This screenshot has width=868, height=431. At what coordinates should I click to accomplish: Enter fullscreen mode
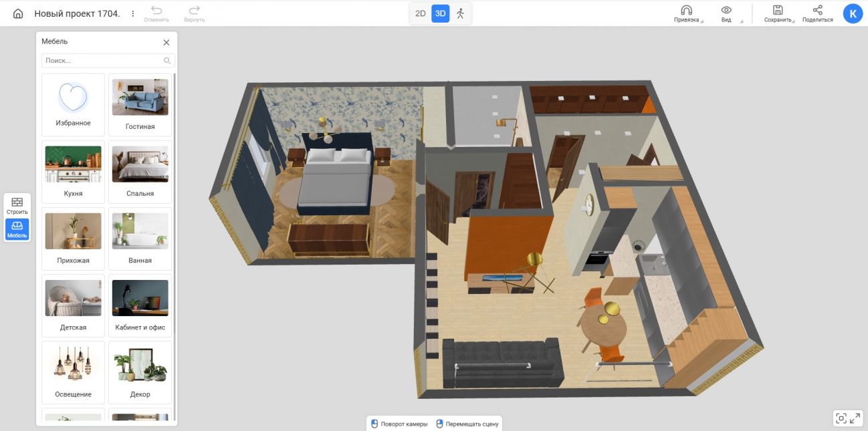855,418
